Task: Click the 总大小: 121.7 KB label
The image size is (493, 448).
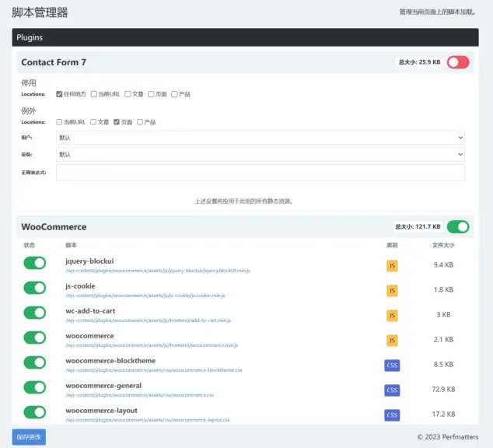Action: pos(418,226)
